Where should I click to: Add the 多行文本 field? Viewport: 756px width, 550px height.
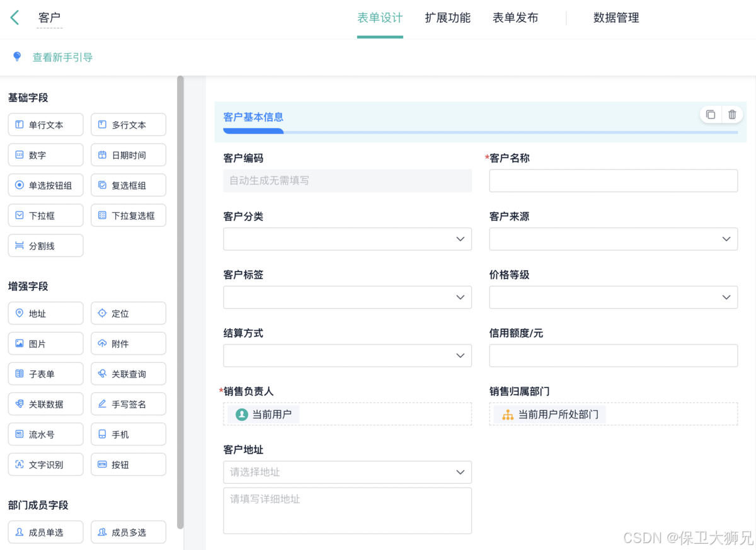pos(129,125)
